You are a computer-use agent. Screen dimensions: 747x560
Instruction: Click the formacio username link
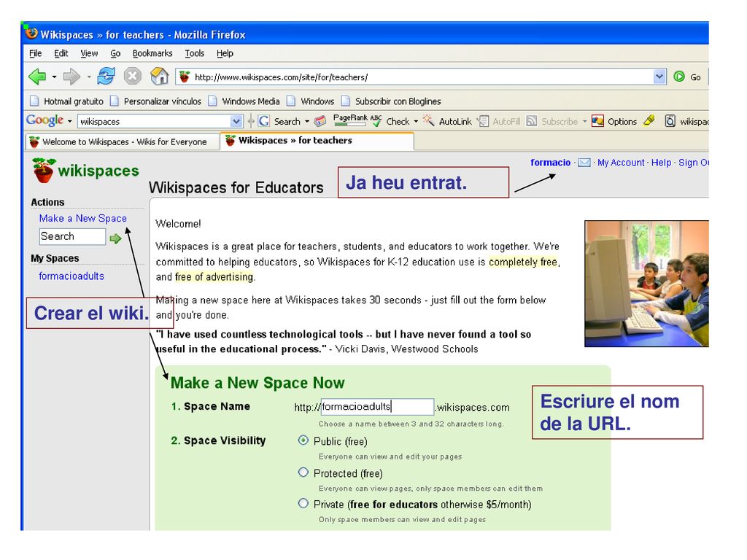(550, 163)
